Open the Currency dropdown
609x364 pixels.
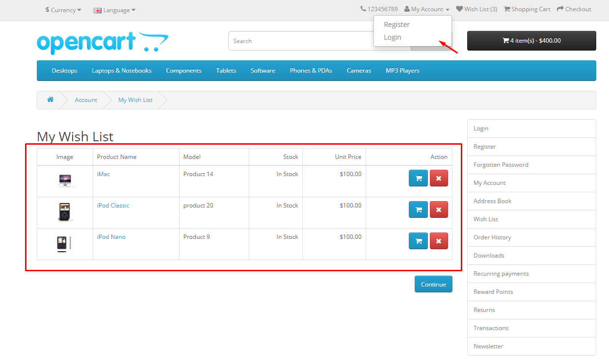coord(63,10)
